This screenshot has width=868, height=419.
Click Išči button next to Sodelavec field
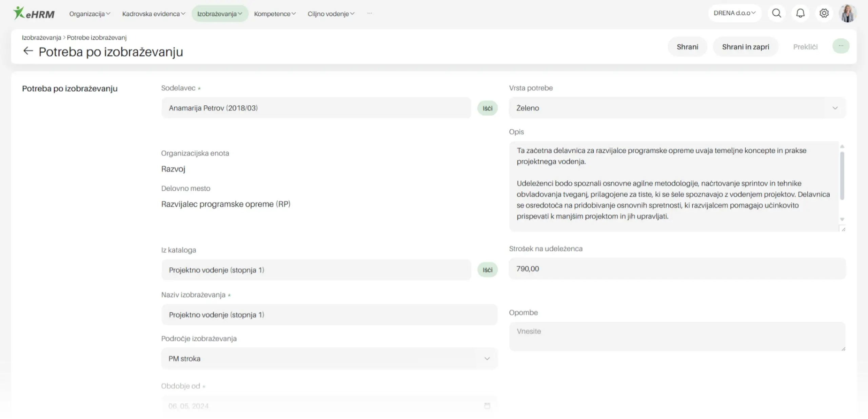pyautogui.click(x=487, y=108)
